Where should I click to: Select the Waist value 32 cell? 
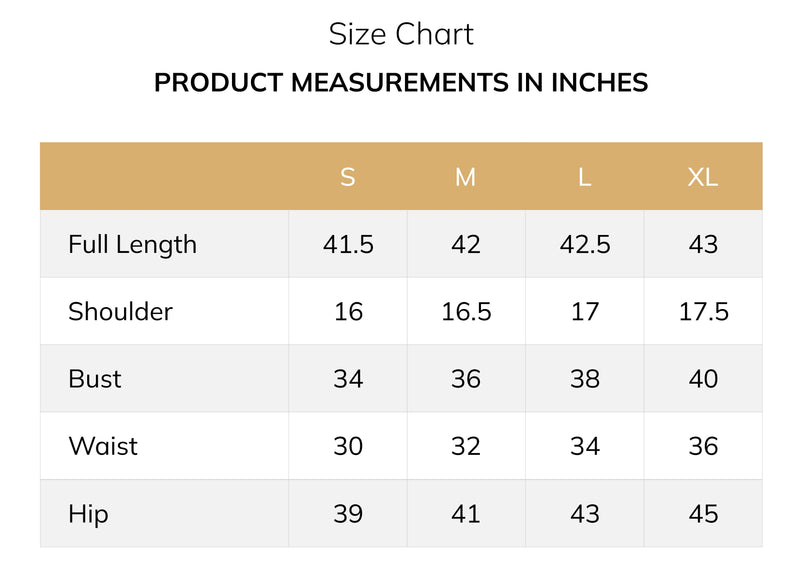click(466, 446)
